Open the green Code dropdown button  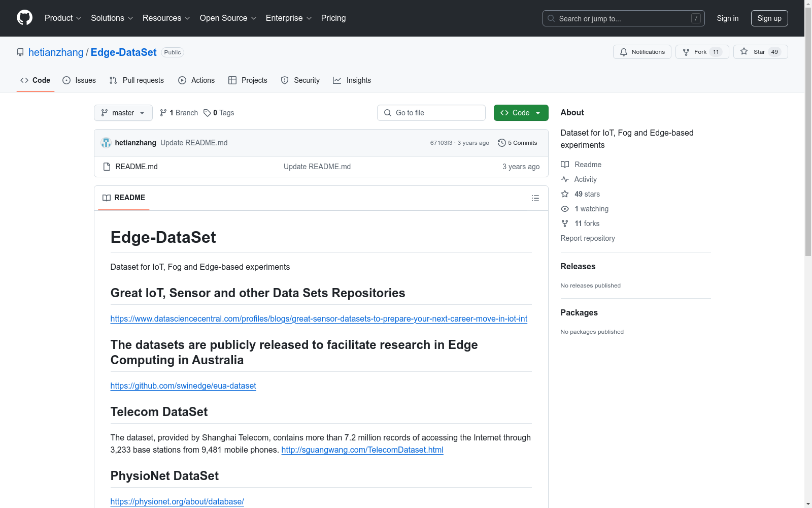521,113
